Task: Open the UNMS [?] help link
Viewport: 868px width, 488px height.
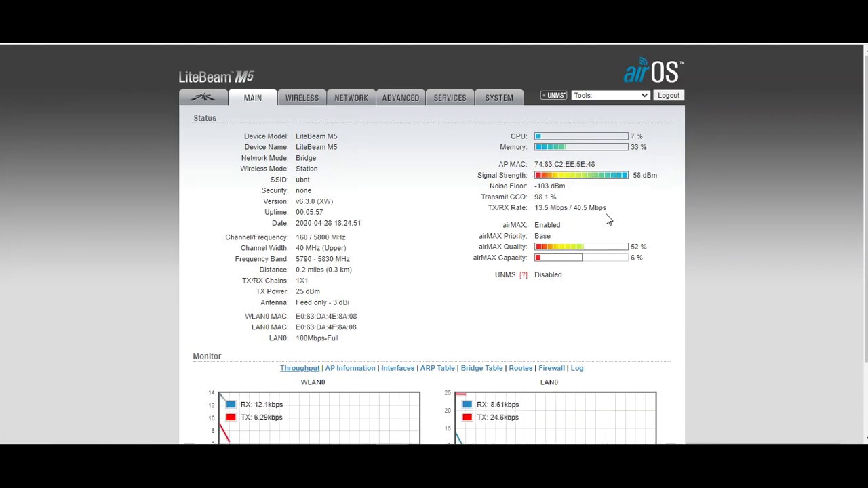Action: coord(524,275)
